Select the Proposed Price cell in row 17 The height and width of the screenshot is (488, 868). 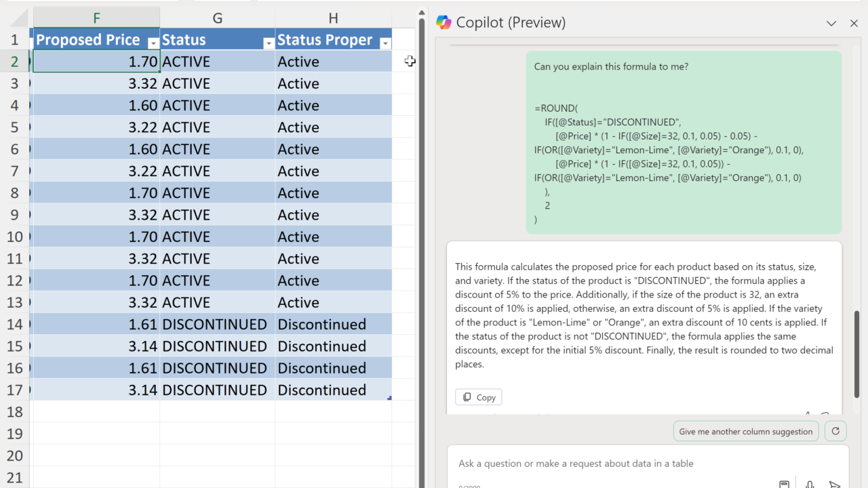[96, 390]
